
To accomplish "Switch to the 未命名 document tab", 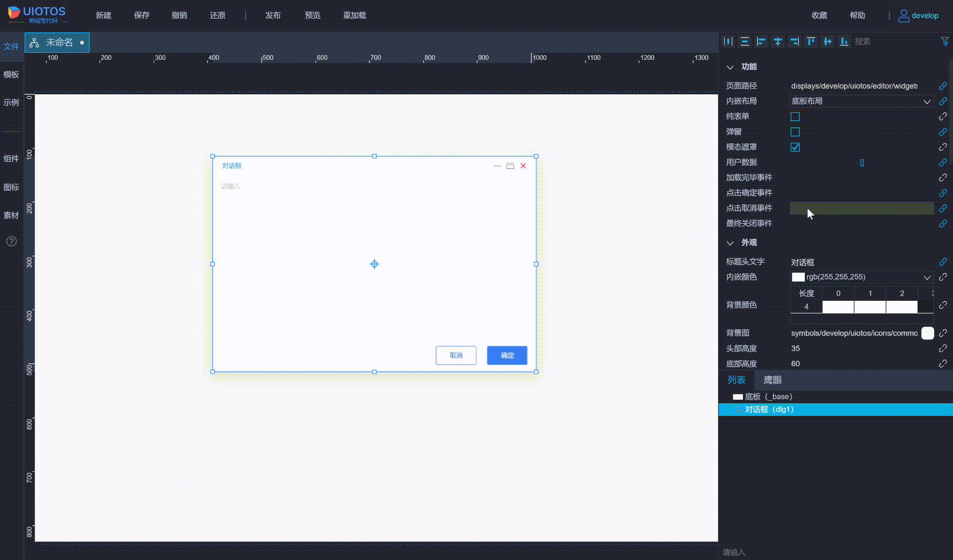I will click(57, 43).
